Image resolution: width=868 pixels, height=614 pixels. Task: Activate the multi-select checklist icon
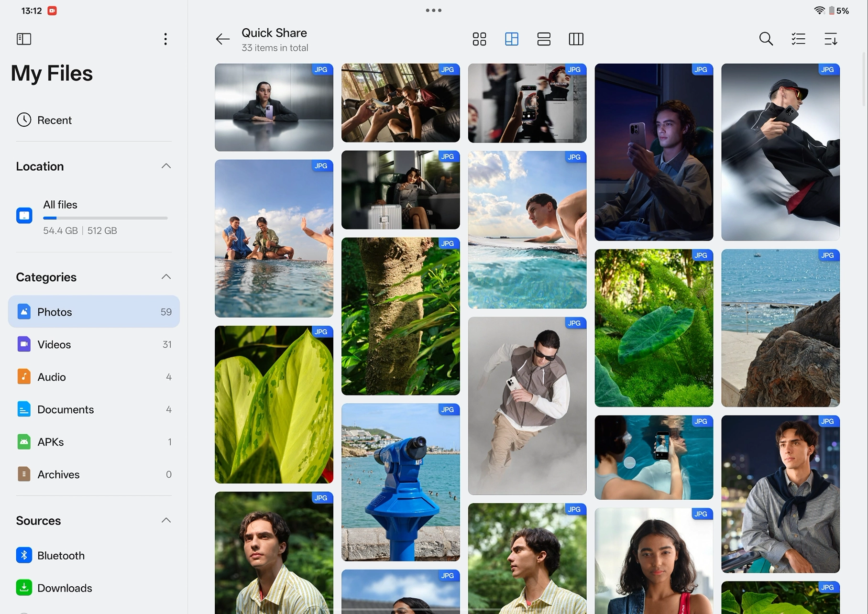point(798,39)
